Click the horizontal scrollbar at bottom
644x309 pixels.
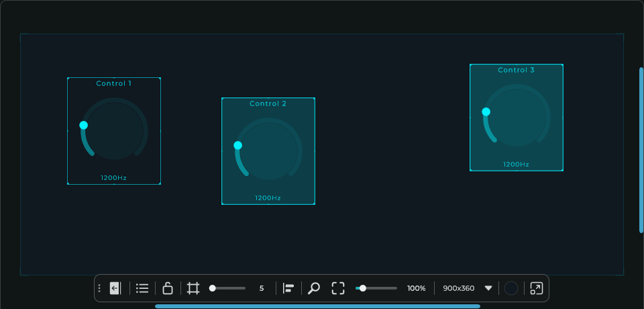click(317, 306)
